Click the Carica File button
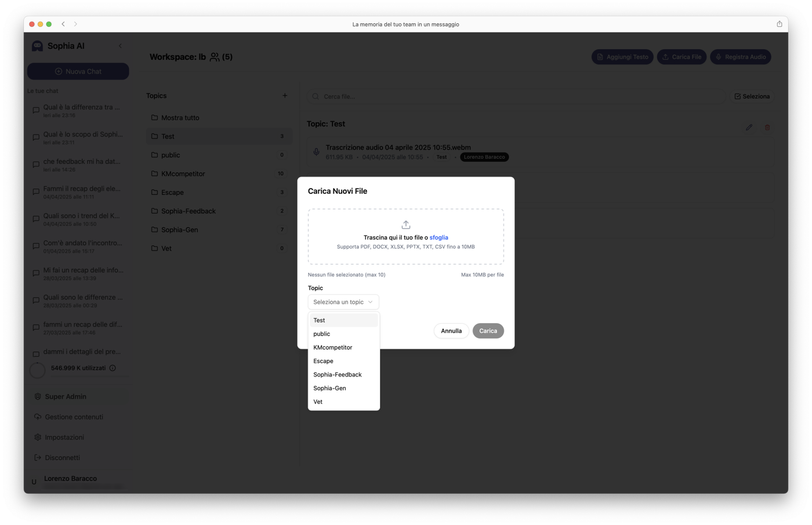812x525 pixels. click(681, 57)
